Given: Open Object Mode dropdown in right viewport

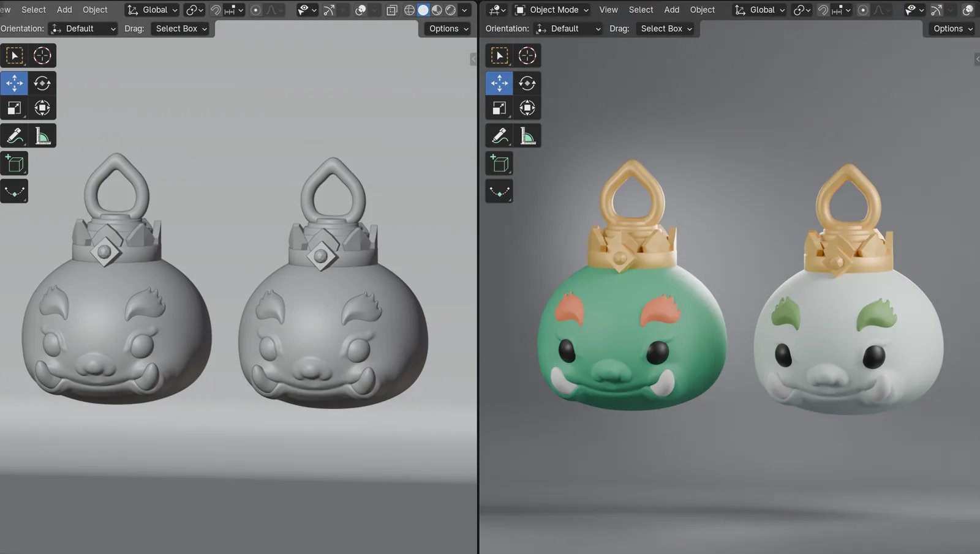Looking at the screenshot, I should [x=552, y=10].
